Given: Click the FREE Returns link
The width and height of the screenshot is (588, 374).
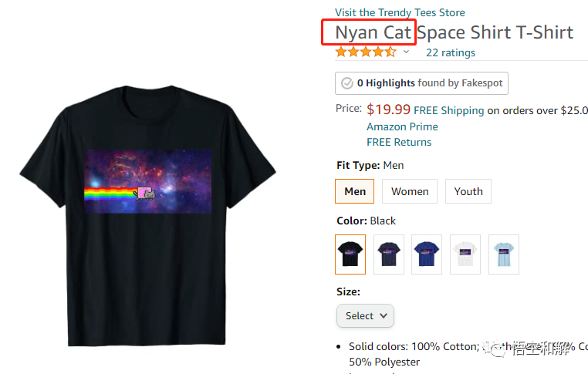Looking at the screenshot, I should (399, 142).
